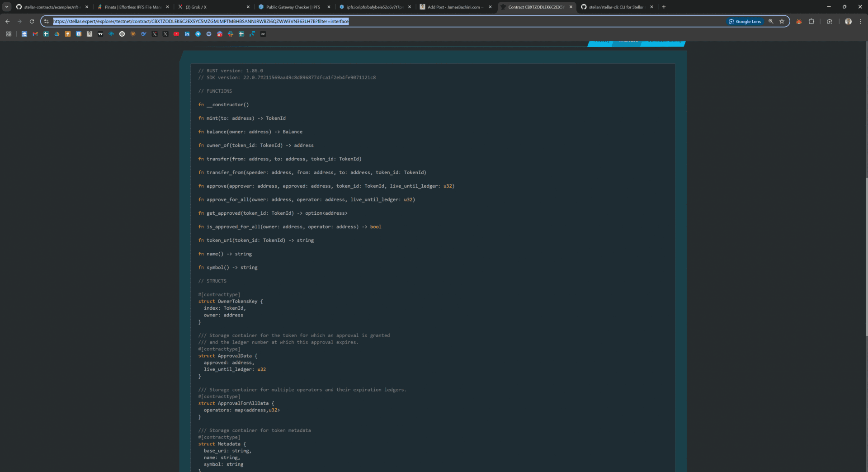Expand the tab search dropdown arrow

tap(7, 7)
